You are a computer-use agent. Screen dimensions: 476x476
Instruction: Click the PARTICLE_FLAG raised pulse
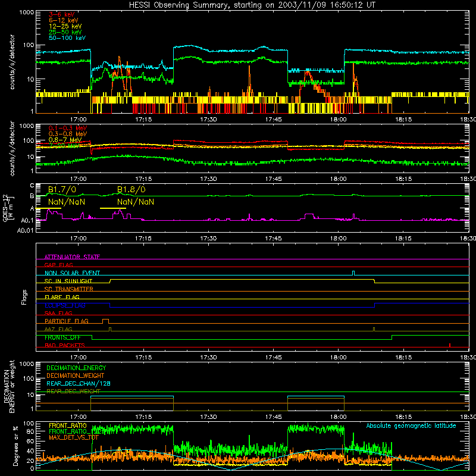pyautogui.click(x=106, y=321)
